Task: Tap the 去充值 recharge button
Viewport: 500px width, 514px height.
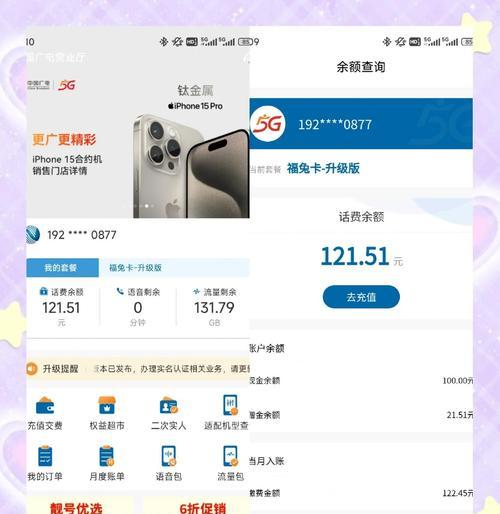Action: click(361, 297)
